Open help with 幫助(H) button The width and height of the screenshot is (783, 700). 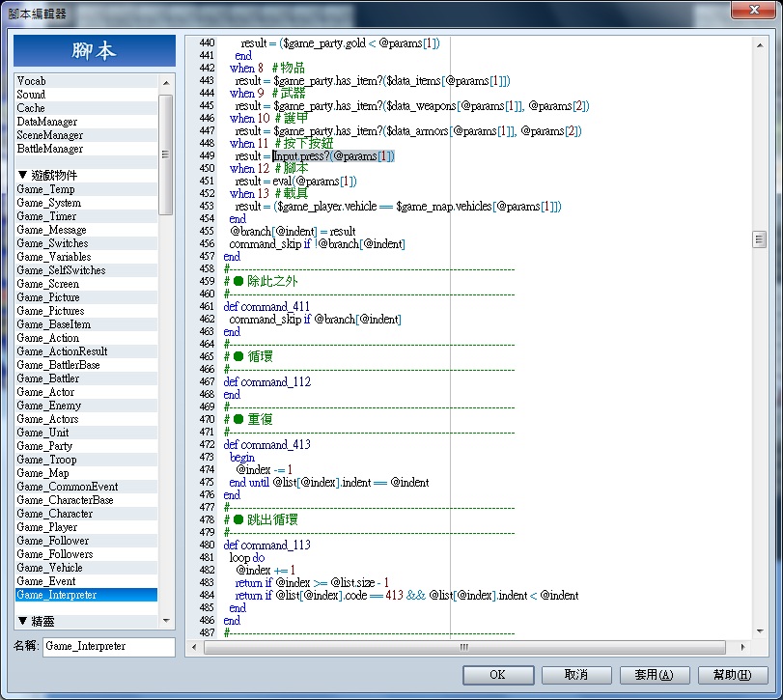(x=732, y=675)
